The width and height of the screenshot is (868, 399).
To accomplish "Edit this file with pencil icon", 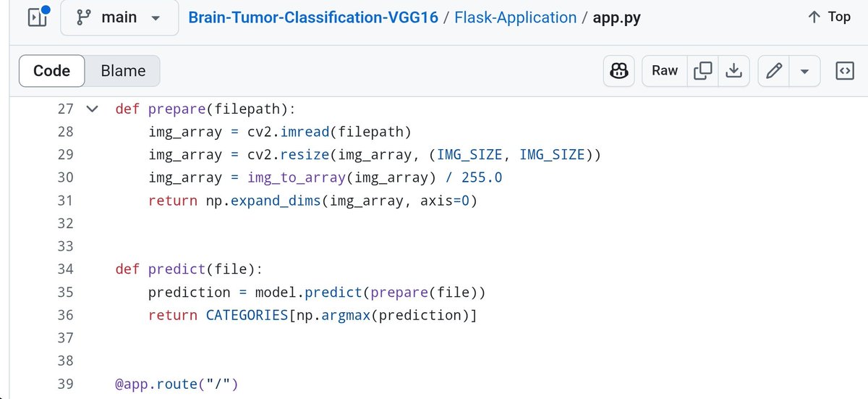I will pos(774,70).
